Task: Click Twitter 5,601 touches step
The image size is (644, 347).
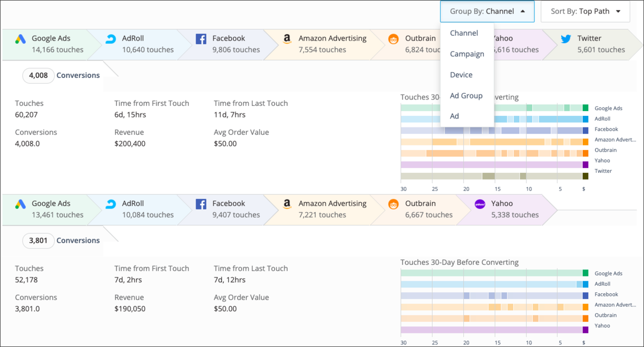Action: tap(593, 44)
